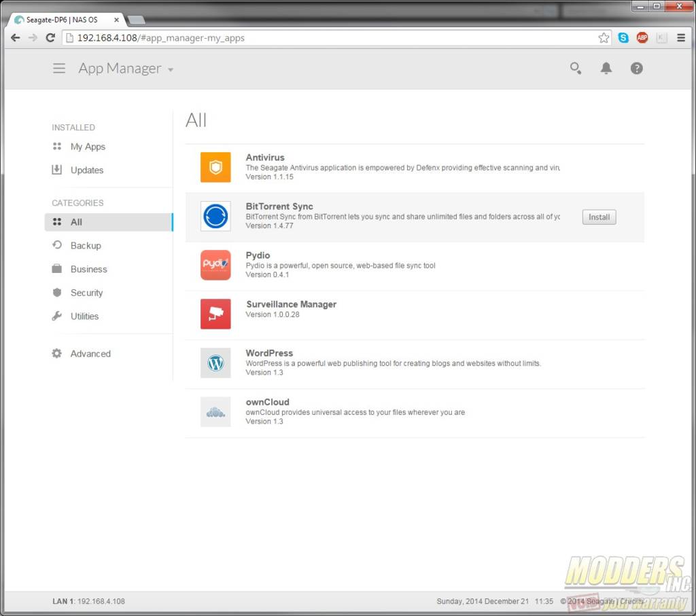Open the Antivirus app title
The image size is (696, 616).
point(265,157)
